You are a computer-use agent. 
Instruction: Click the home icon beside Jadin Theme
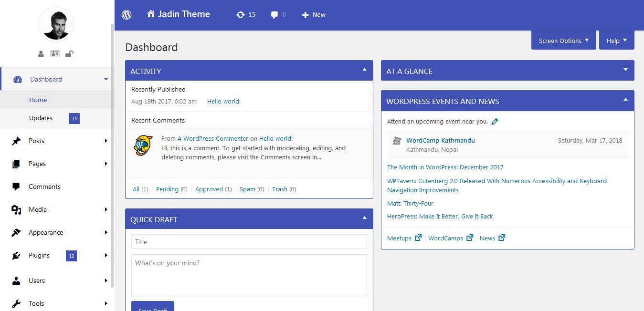point(151,14)
